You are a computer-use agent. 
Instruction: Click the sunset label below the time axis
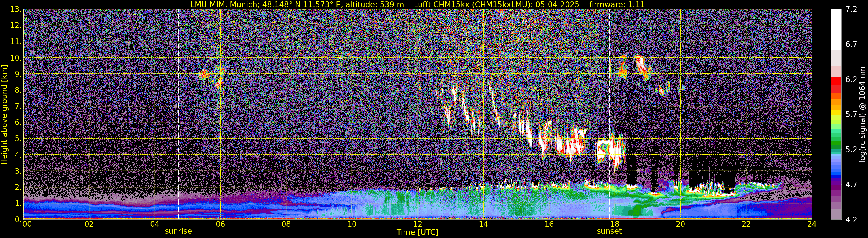[x=609, y=231]
